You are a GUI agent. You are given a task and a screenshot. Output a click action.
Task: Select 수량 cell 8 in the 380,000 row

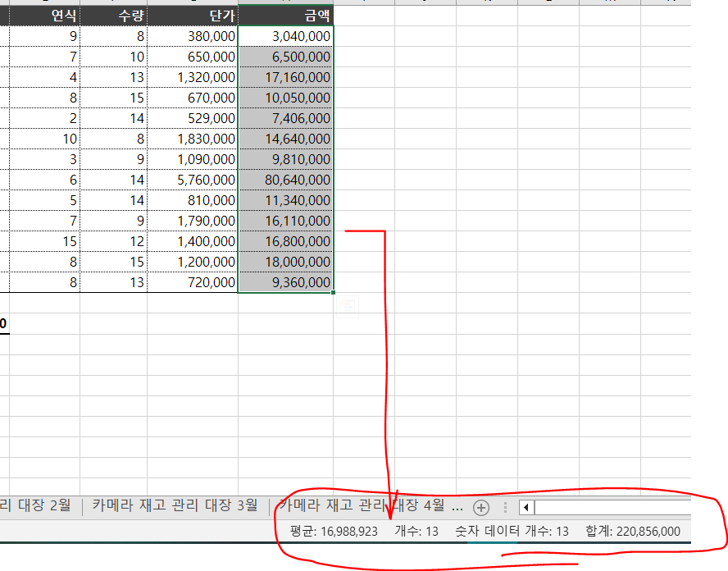coord(114,36)
